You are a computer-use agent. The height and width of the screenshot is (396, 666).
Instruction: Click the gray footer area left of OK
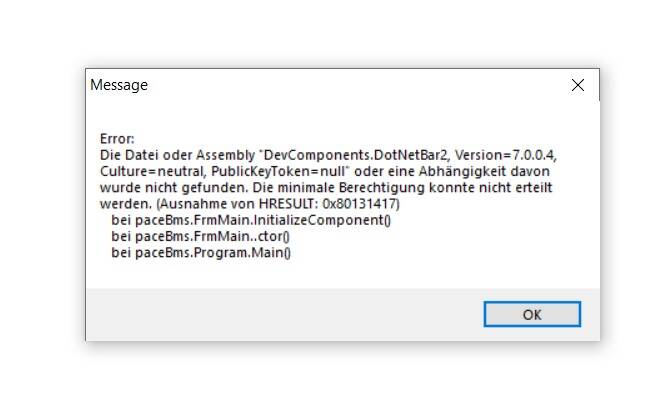tap(285, 314)
